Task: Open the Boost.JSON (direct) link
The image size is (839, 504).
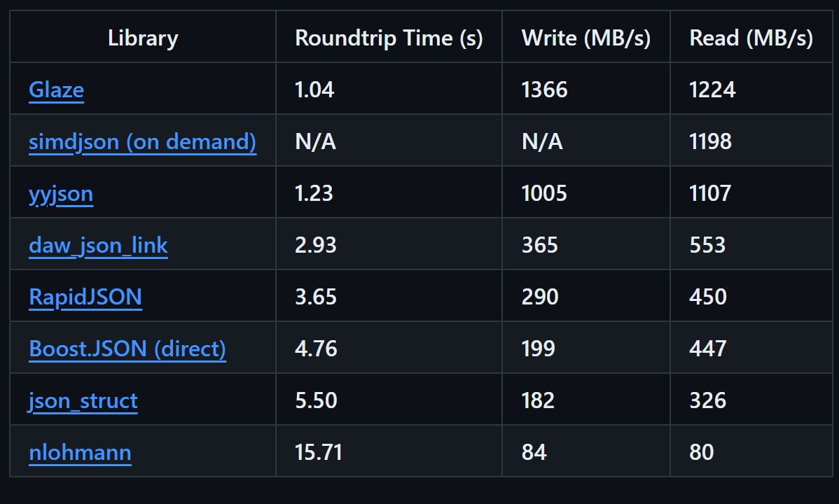Action: point(127,349)
